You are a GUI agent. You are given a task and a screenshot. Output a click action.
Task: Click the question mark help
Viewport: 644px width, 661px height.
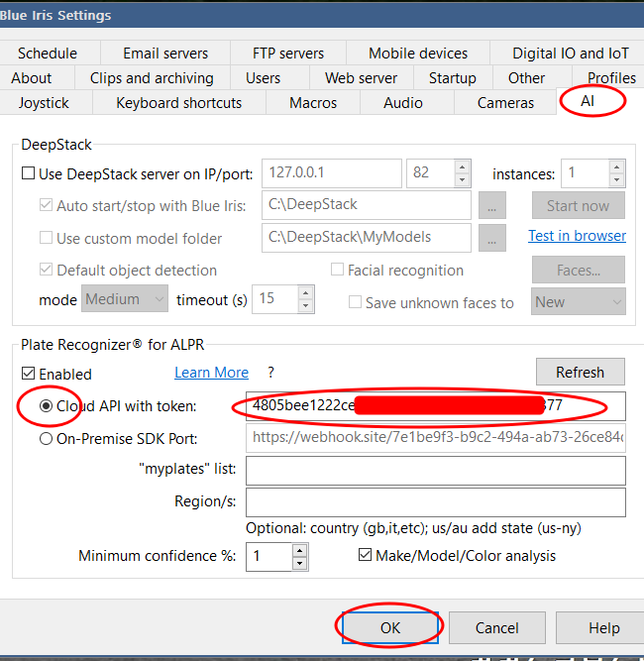pos(271,373)
